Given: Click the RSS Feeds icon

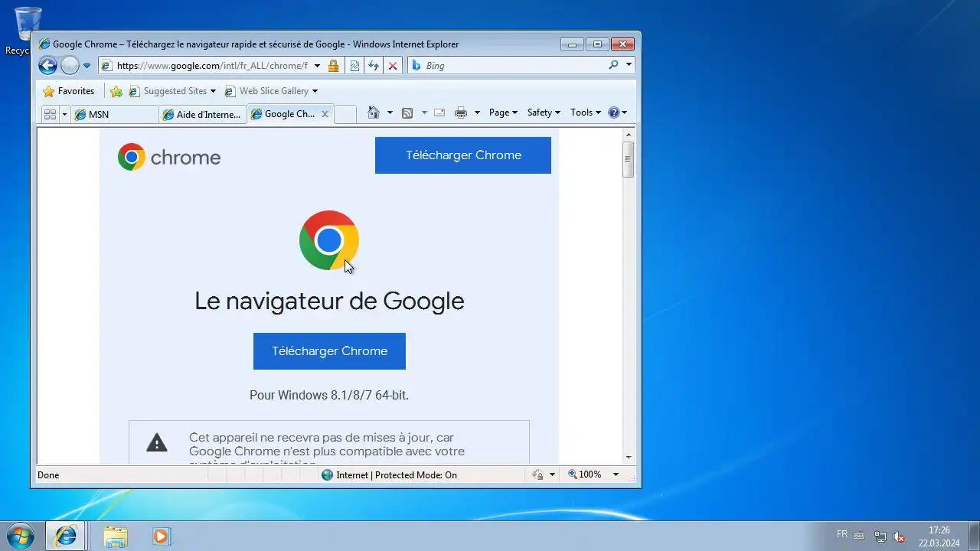Looking at the screenshot, I should pos(407,112).
